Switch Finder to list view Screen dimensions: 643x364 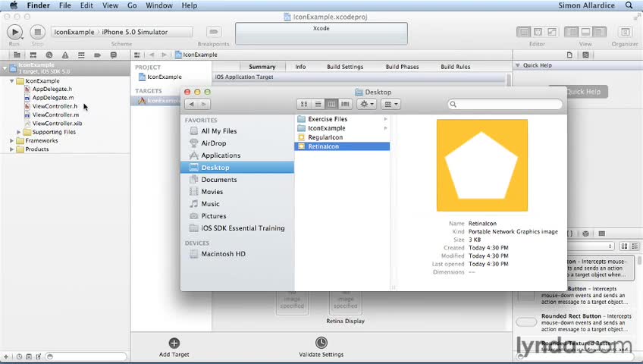point(318,104)
